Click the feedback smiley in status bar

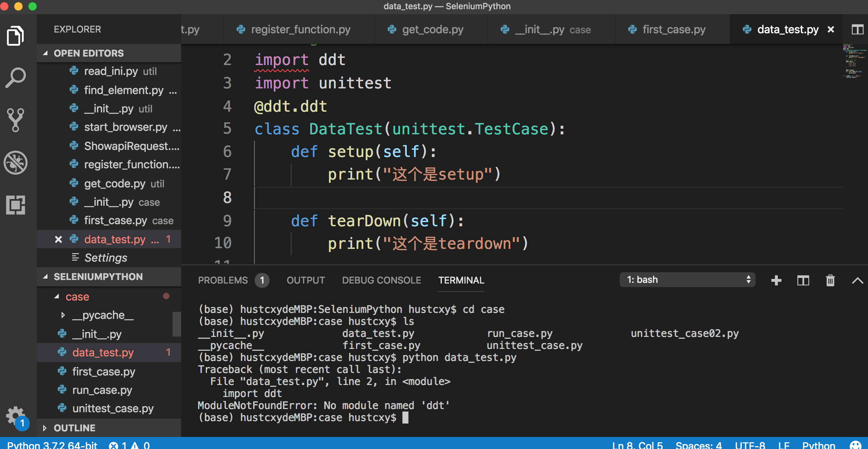coord(856,445)
